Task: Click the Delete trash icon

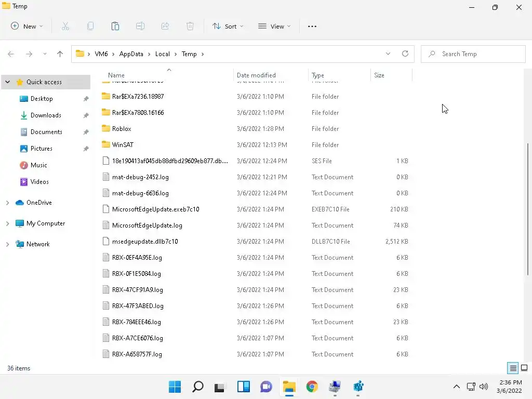Action: pos(190,26)
